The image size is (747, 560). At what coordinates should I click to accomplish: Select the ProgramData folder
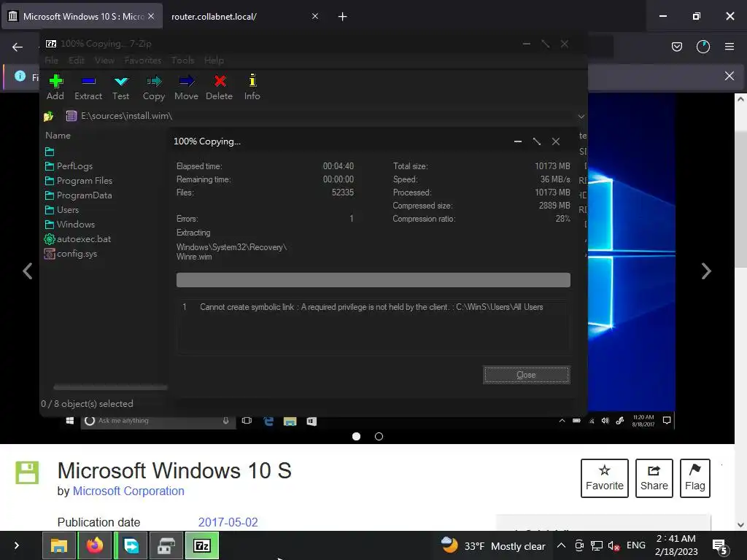[x=85, y=195]
